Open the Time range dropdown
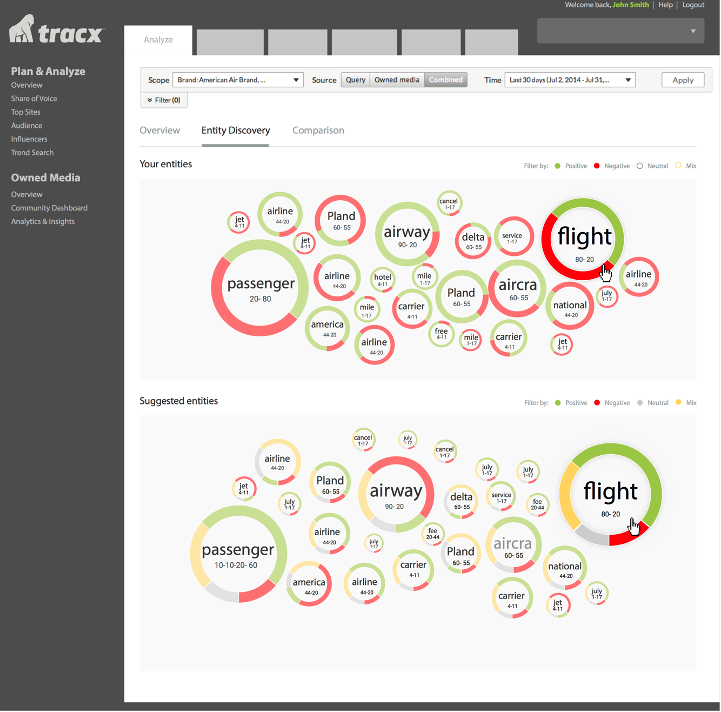Image resolution: width=721 pixels, height=712 pixels. pos(570,80)
